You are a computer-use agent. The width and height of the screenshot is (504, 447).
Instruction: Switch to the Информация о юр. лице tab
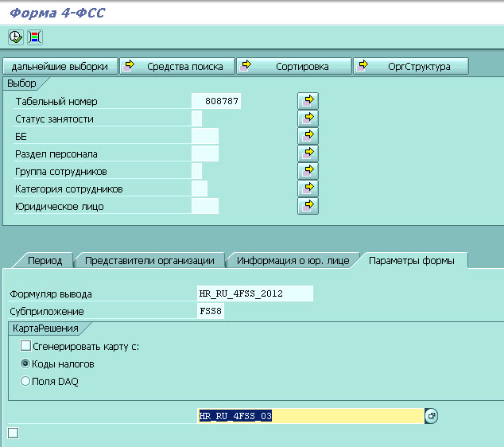[293, 260]
